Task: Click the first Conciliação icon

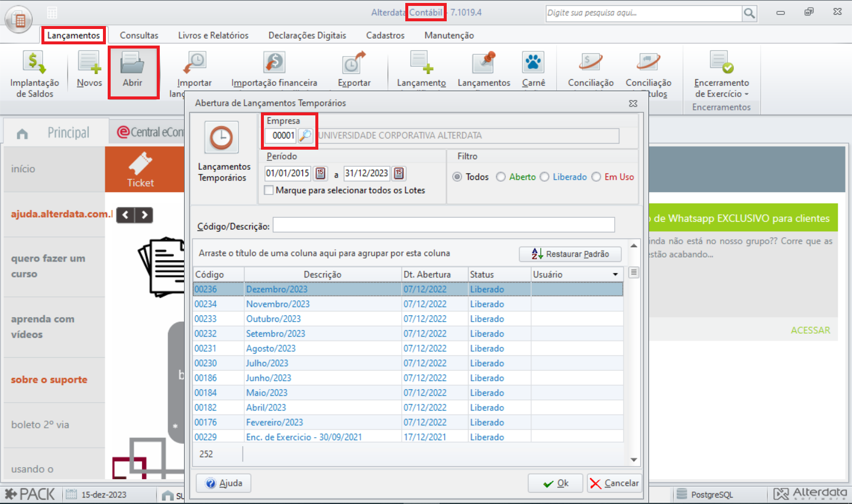Action: [x=590, y=62]
